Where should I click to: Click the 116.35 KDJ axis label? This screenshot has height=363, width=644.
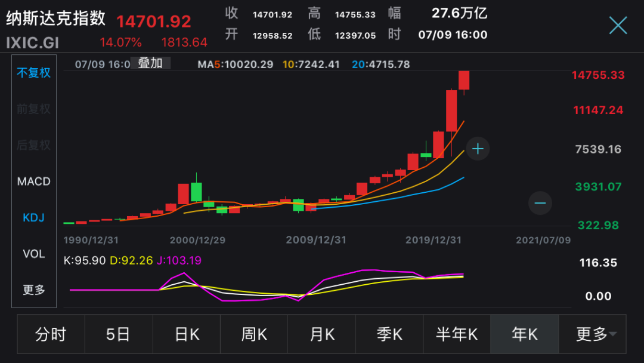pos(598,263)
